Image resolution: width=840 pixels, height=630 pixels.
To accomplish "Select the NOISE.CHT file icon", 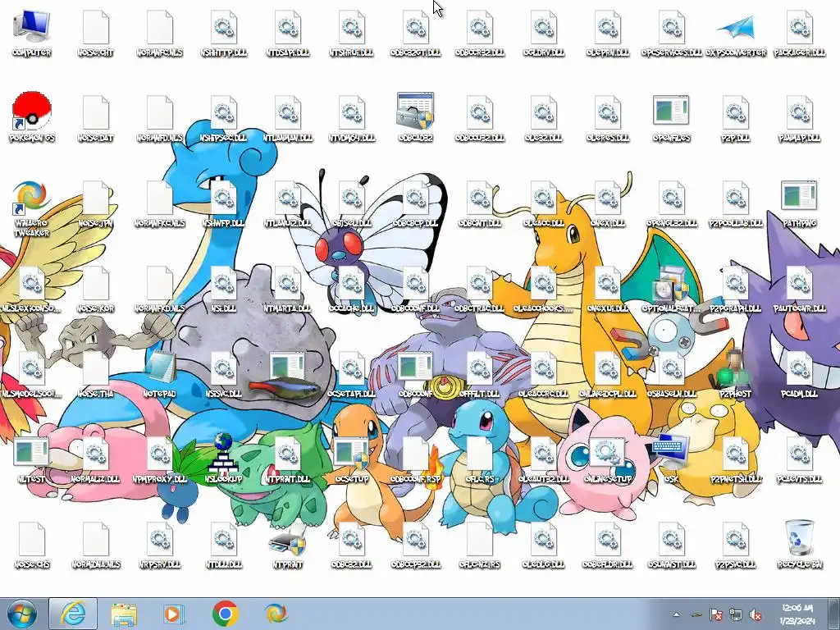I will pos(96,27).
